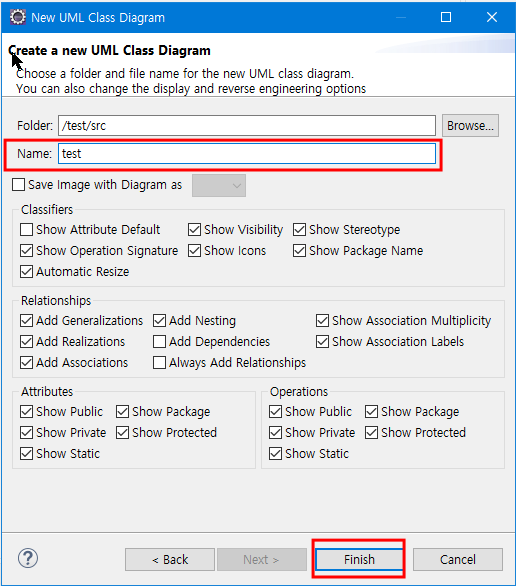Enable Add Dependencies
The image size is (516, 586).
[x=160, y=342]
